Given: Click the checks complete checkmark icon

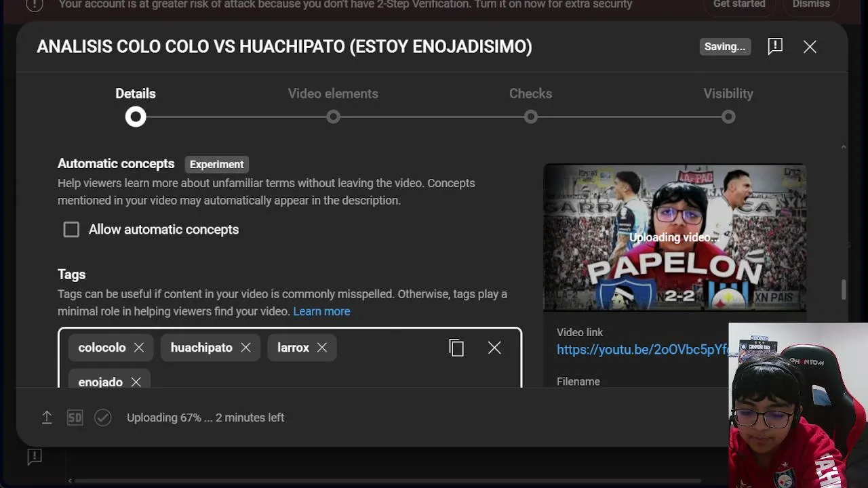Looking at the screenshot, I should pyautogui.click(x=102, y=418).
